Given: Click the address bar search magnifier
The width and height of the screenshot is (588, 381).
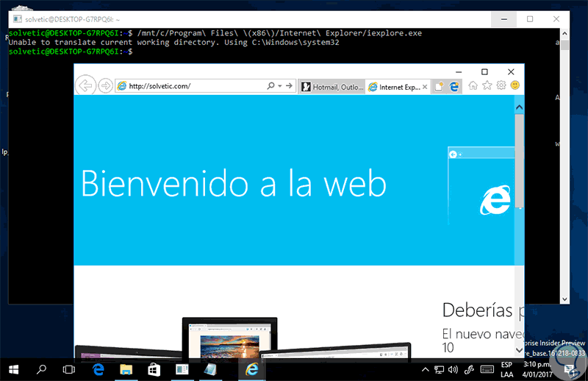Looking at the screenshot, I should coord(270,86).
